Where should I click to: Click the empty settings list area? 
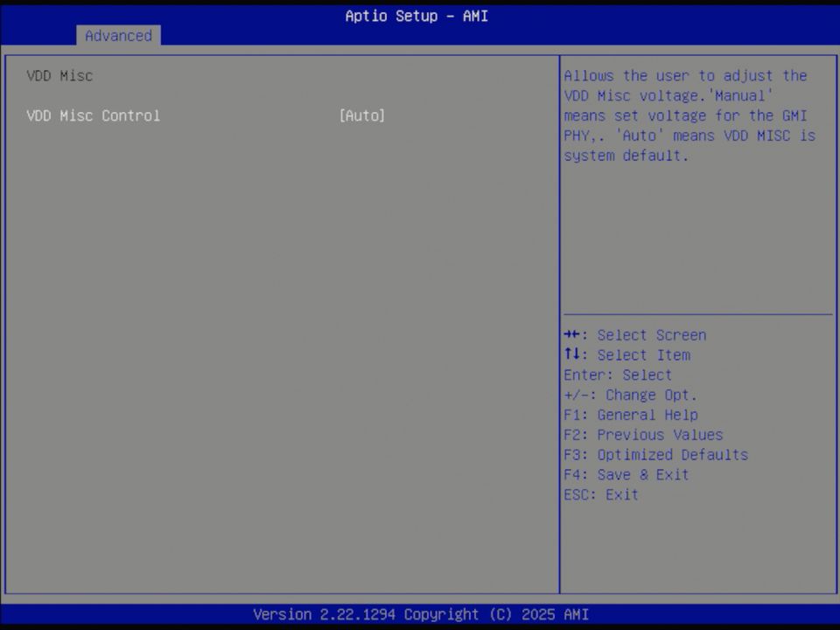pyautogui.click(x=280, y=350)
